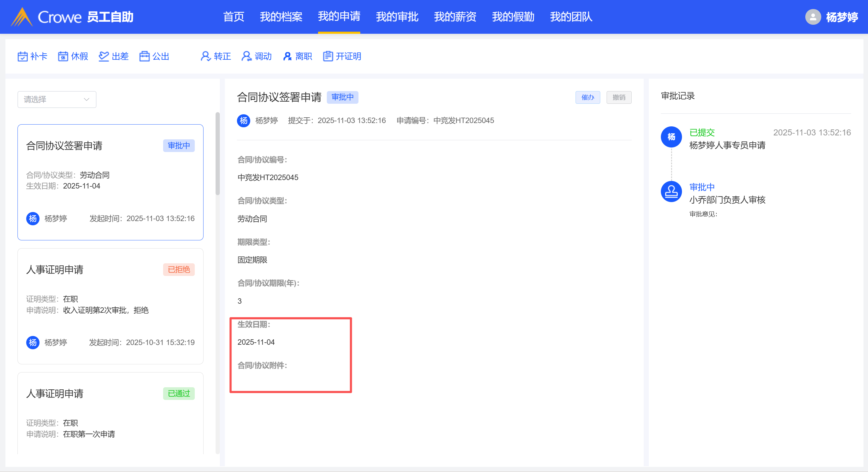Select the rejected 人事证明申请 card
Viewport: 868px width, 472px height.
click(x=110, y=306)
